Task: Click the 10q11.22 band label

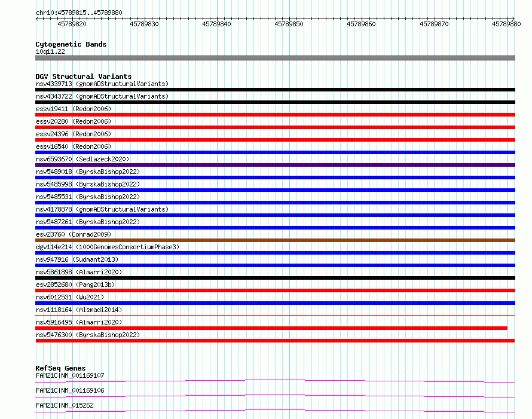Action: pyautogui.click(x=50, y=51)
